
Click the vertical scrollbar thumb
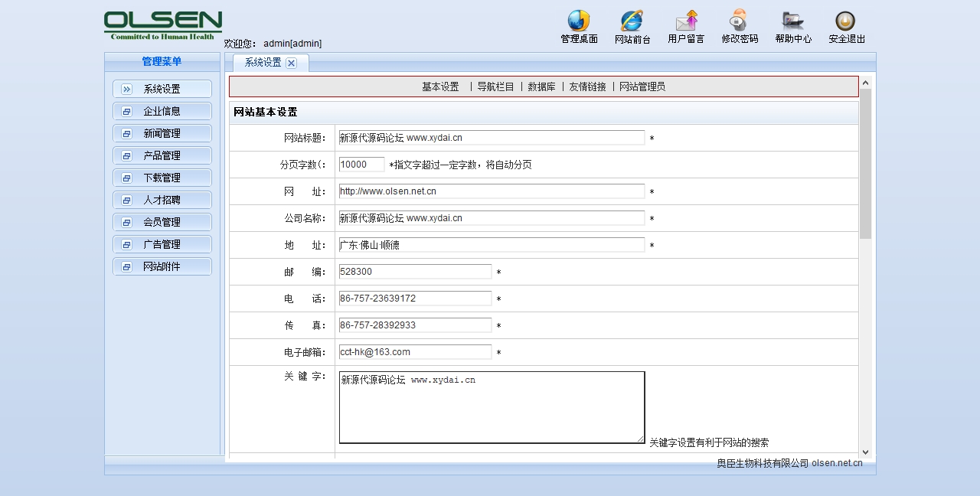tap(865, 164)
